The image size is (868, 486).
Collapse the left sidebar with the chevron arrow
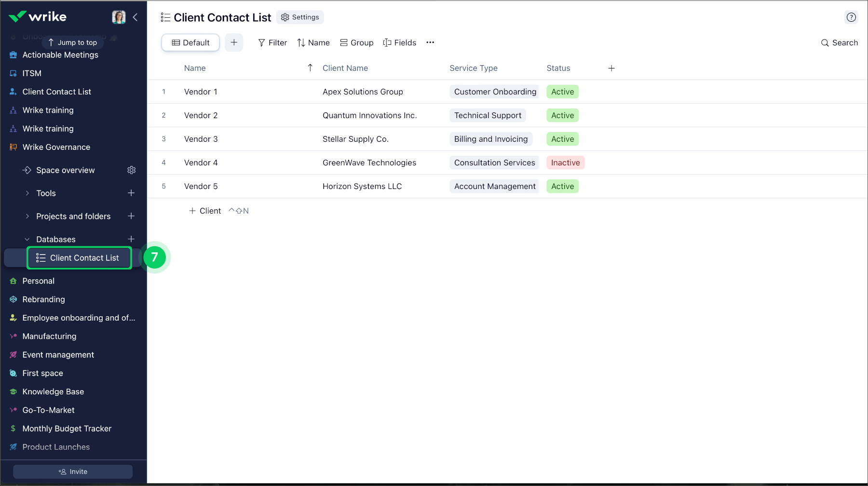(135, 17)
